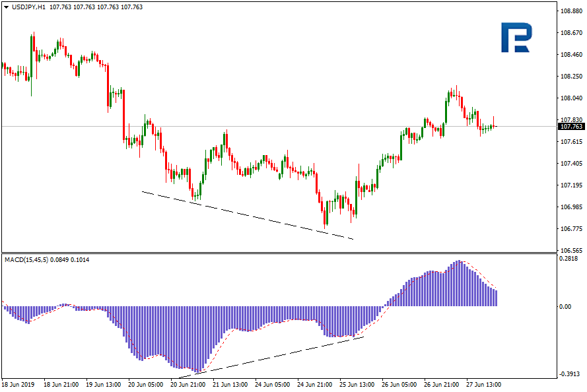Click the 0.00 MACD zero level label

coord(567,307)
